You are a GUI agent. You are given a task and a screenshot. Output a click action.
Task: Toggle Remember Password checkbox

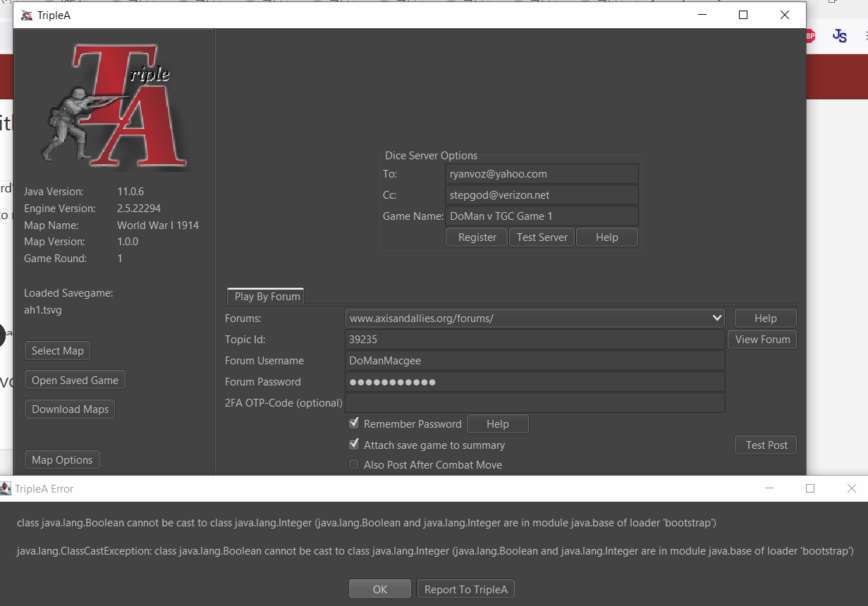[354, 423]
